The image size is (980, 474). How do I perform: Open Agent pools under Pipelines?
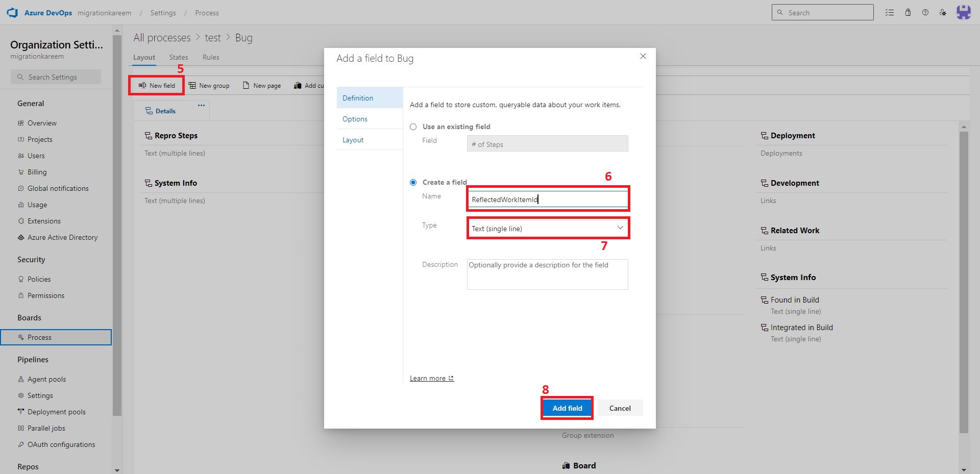[x=47, y=379]
